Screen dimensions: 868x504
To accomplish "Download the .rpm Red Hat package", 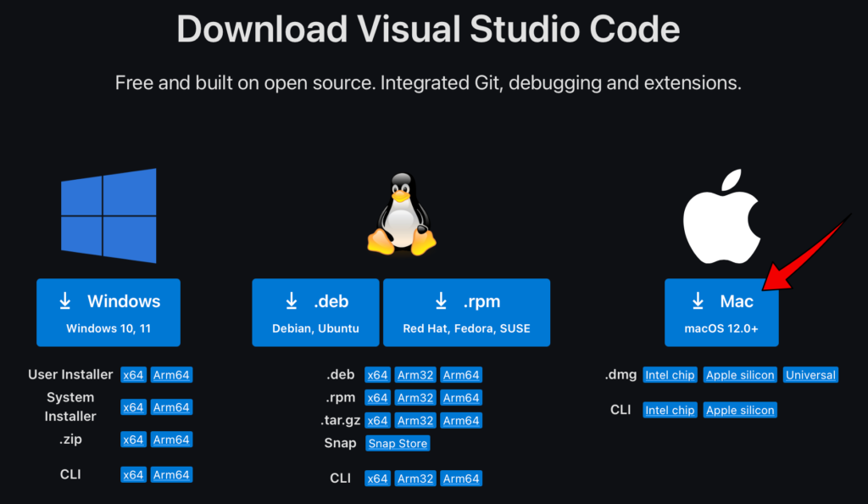I will (x=466, y=312).
